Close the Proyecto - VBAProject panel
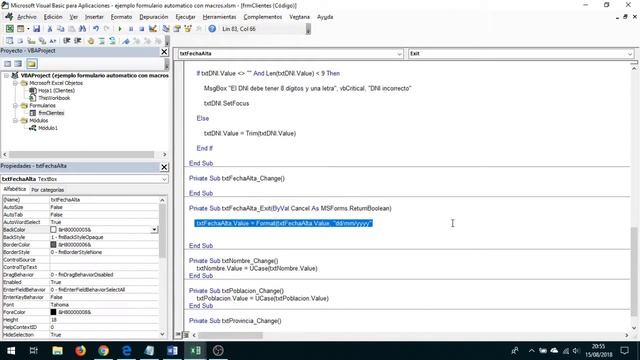 pyautogui.click(x=164, y=51)
